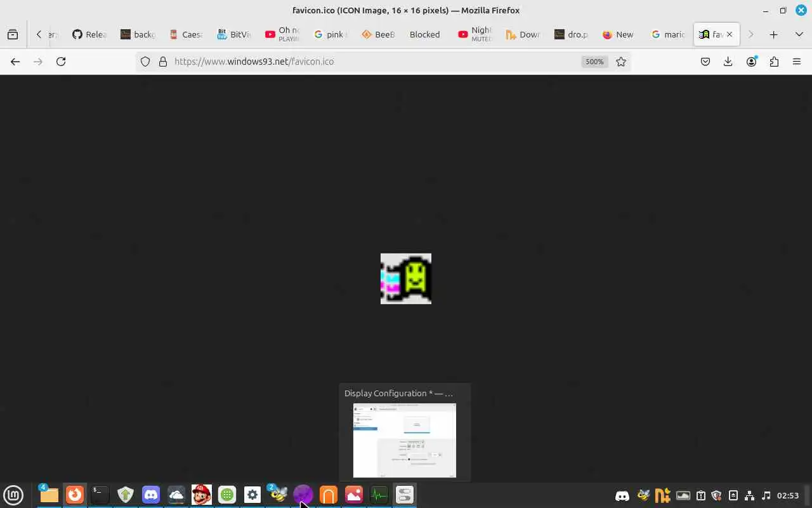Switch to the Google mario tab
Viewport: 812px width, 508px height.
[x=668, y=34]
